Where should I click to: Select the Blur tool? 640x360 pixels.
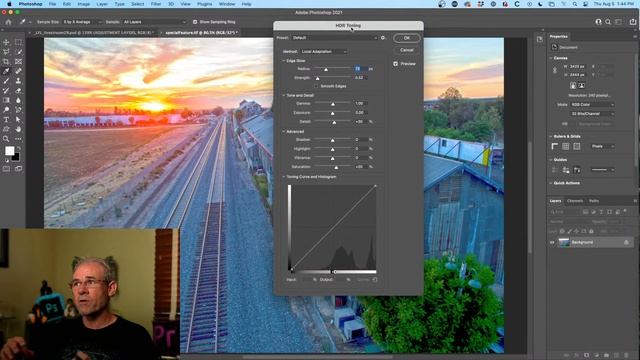(18, 100)
